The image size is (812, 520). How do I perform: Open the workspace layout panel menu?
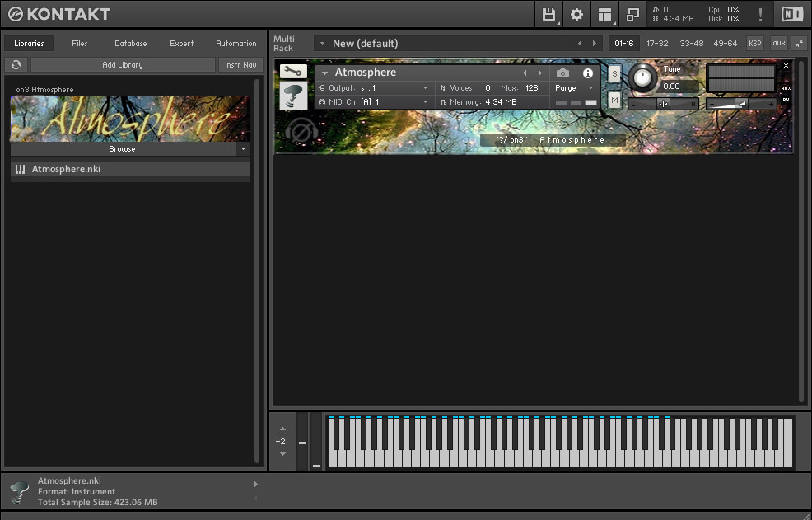604,14
